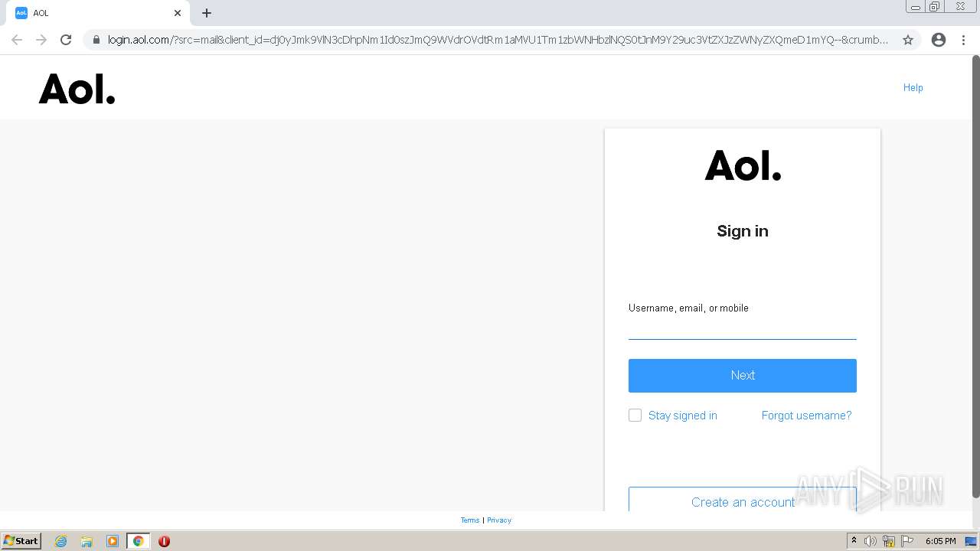Click the address bar URL

pyautogui.click(x=498, y=40)
